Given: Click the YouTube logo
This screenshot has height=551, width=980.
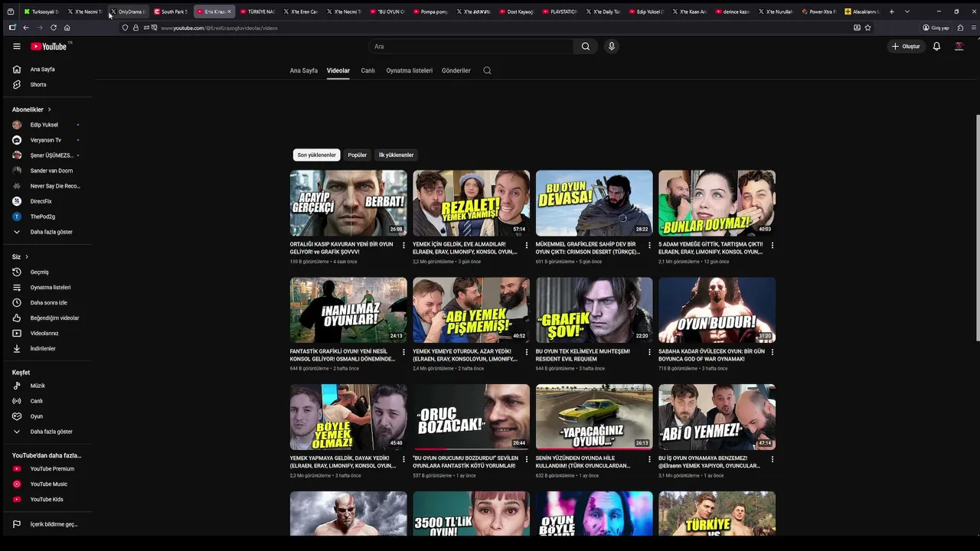Looking at the screenshot, I should 50,46.
